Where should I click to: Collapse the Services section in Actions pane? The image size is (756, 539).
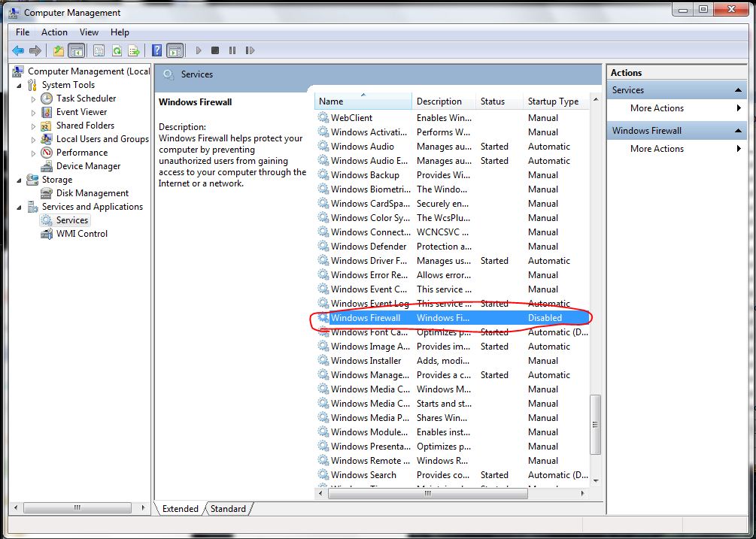[x=738, y=90]
